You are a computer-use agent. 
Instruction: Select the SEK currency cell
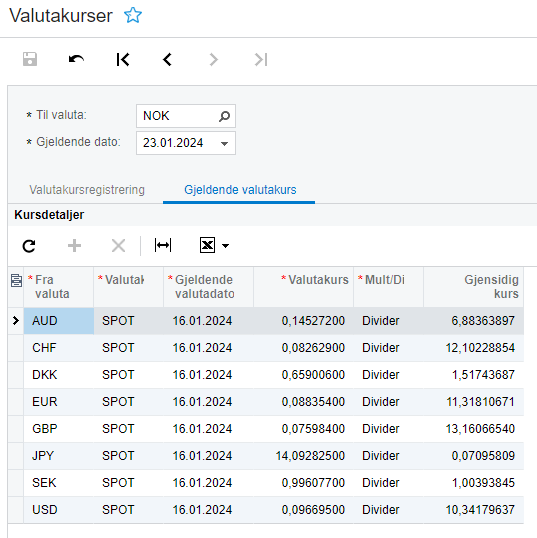pos(59,483)
